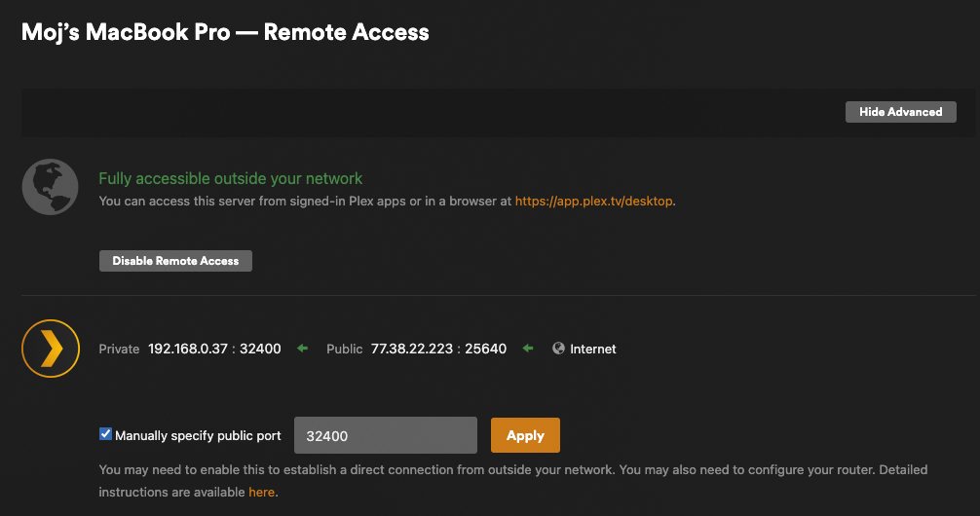Click the private IP address 192.168.0.37

pos(187,349)
